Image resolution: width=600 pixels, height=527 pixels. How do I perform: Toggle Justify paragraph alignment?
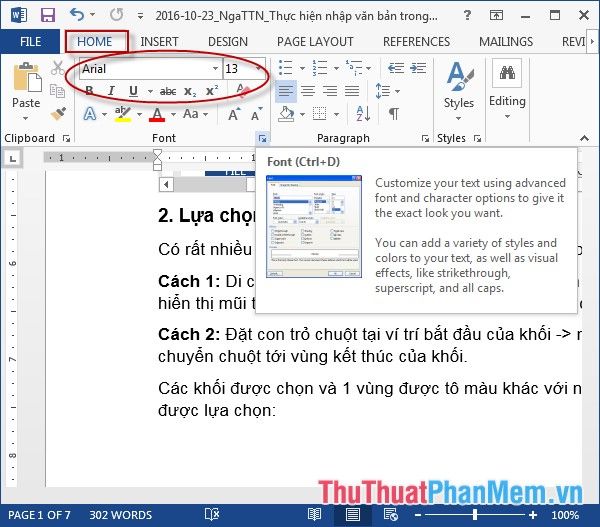pos(352,91)
